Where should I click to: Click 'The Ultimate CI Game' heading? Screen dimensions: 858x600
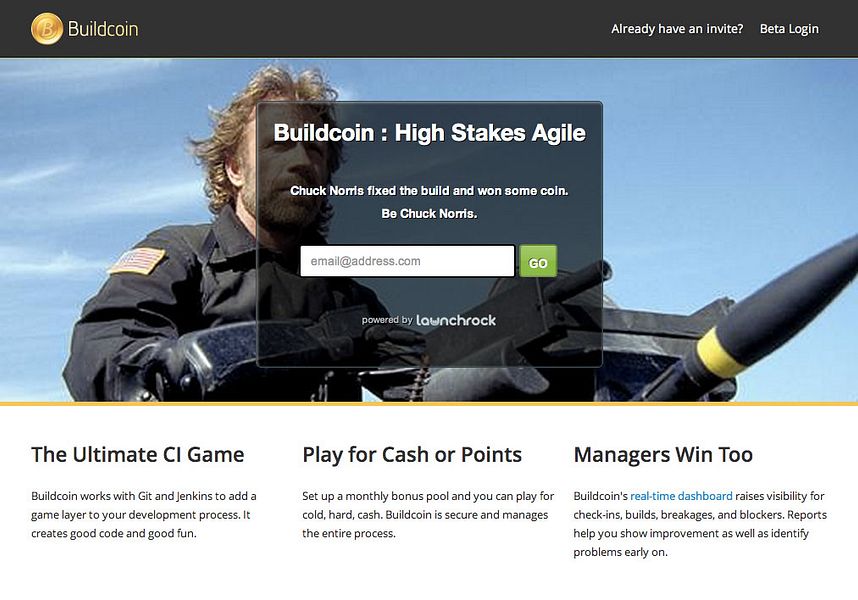pyautogui.click(x=138, y=455)
